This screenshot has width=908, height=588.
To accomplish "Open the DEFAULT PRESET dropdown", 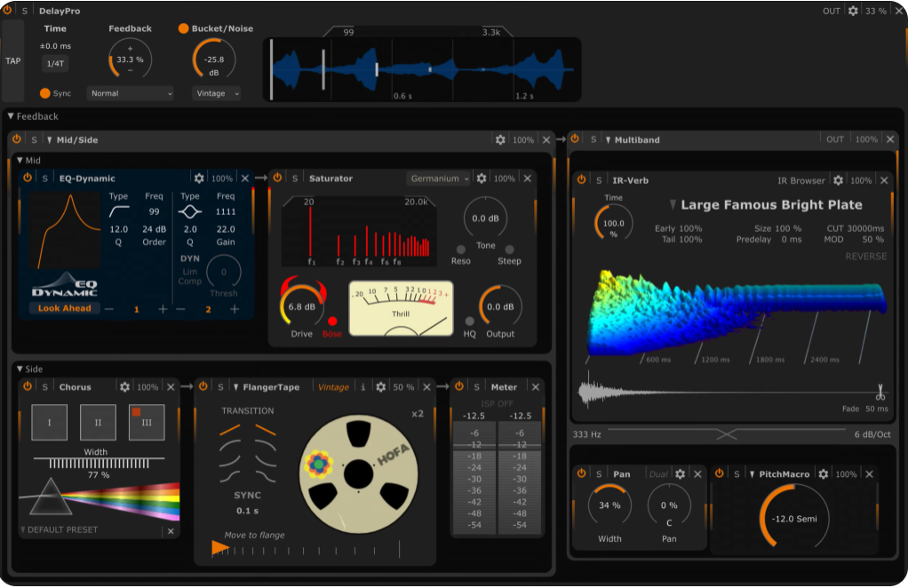I will (x=59, y=529).
